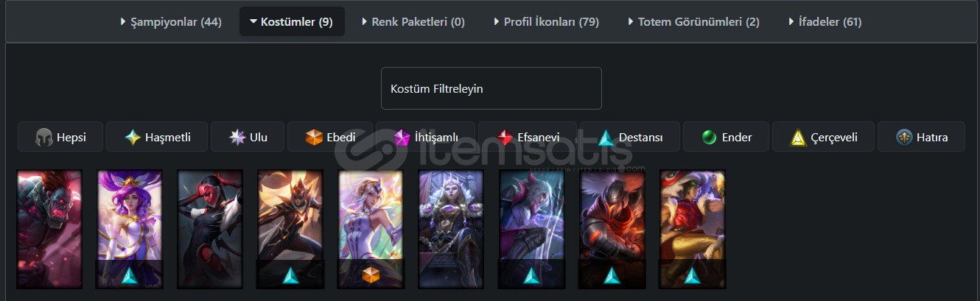The height and width of the screenshot is (301, 980).
Task: Expand the Renk Paketleri (0) section
Action: click(x=413, y=22)
